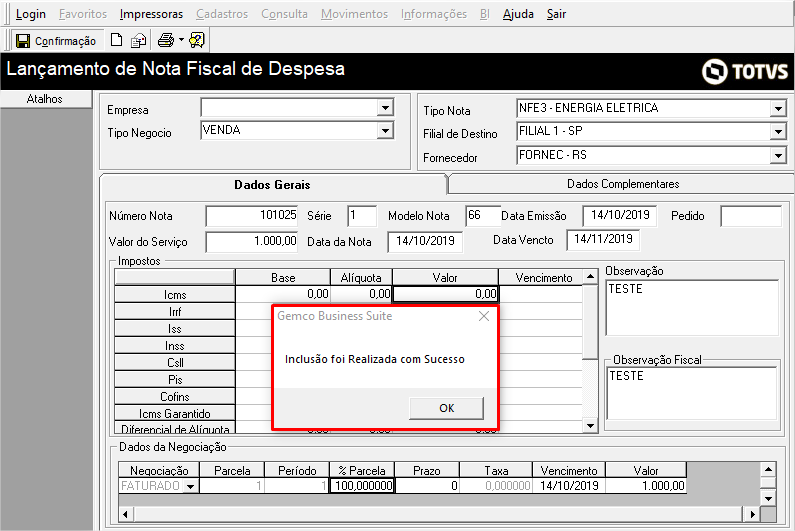Select the Iss tax row header

pos(175,329)
